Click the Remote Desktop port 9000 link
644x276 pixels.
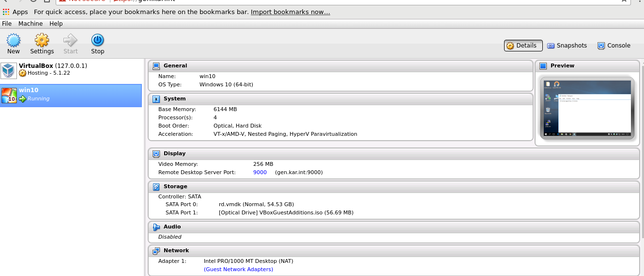pyautogui.click(x=260, y=172)
